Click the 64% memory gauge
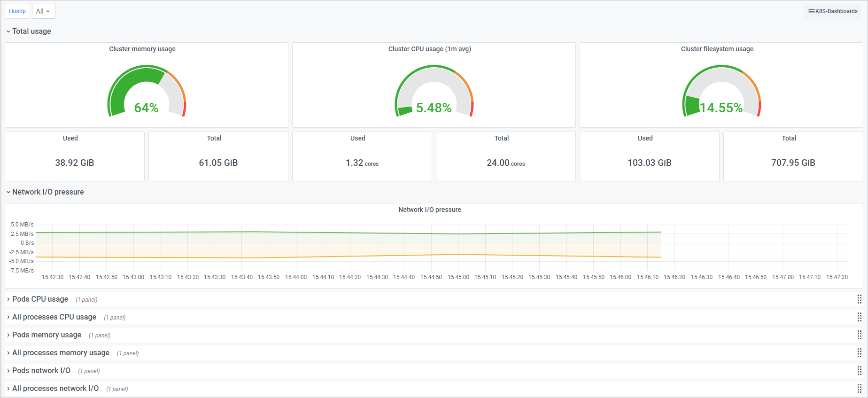The image size is (868, 398). coord(147,92)
